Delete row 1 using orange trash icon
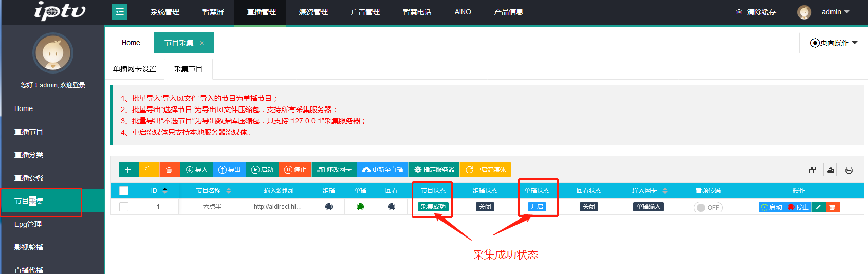This screenshot has height=274, width=868. click(x=833, y=207)
